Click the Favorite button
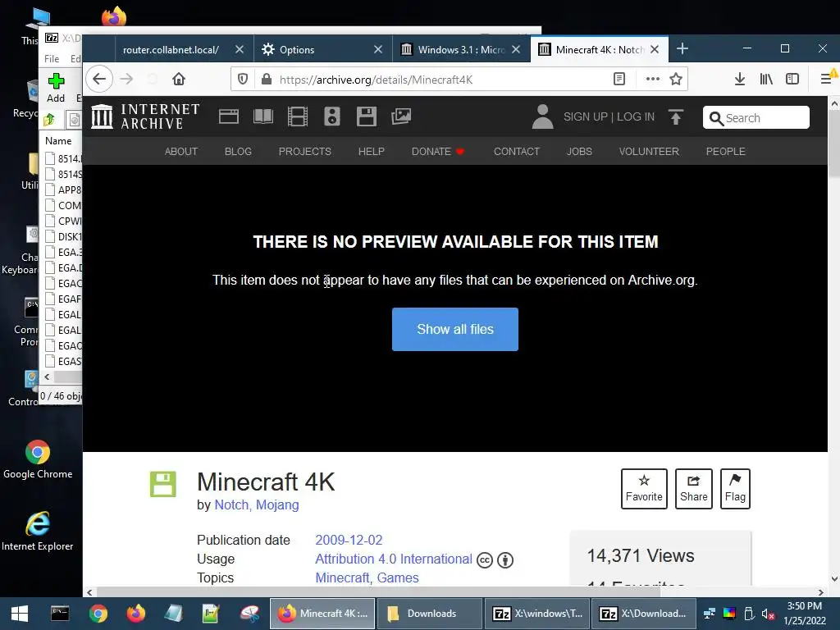Viewport: 840px width, 630px height. point(644,489)
